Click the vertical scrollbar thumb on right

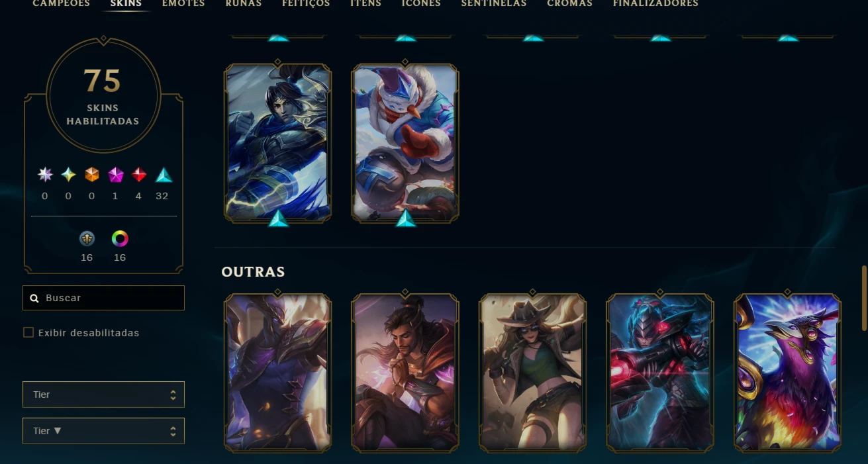(x=864, y=298)
